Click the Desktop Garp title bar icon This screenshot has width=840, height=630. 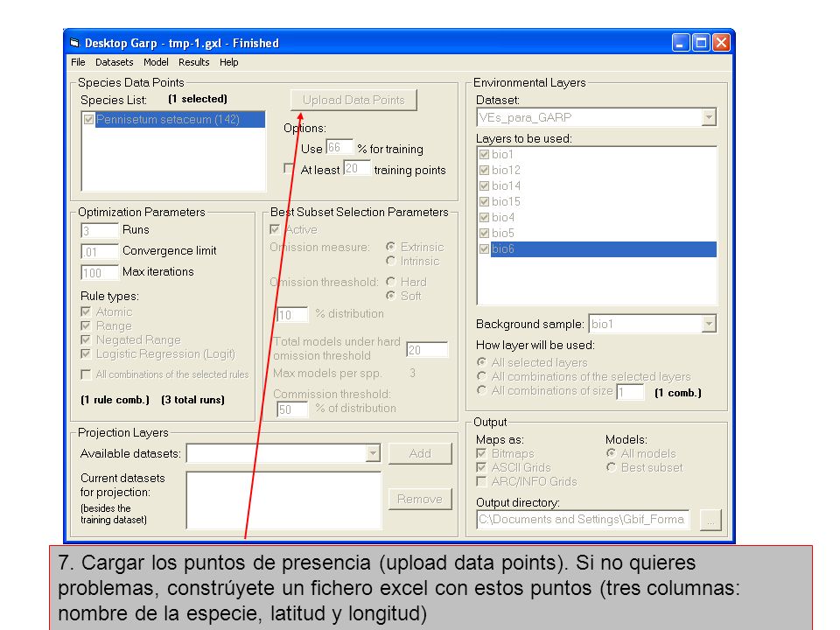pyautogui.click(x=74, y=42)
